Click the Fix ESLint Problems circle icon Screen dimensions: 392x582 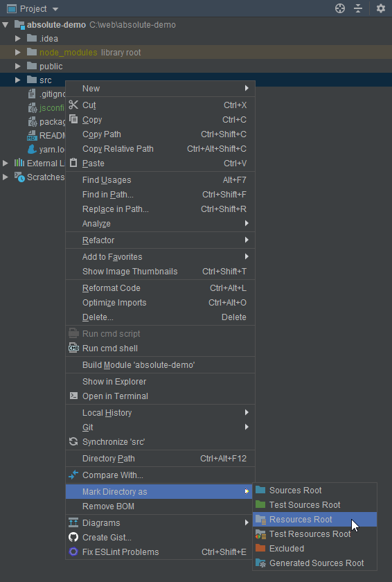[x=73, y=552]
